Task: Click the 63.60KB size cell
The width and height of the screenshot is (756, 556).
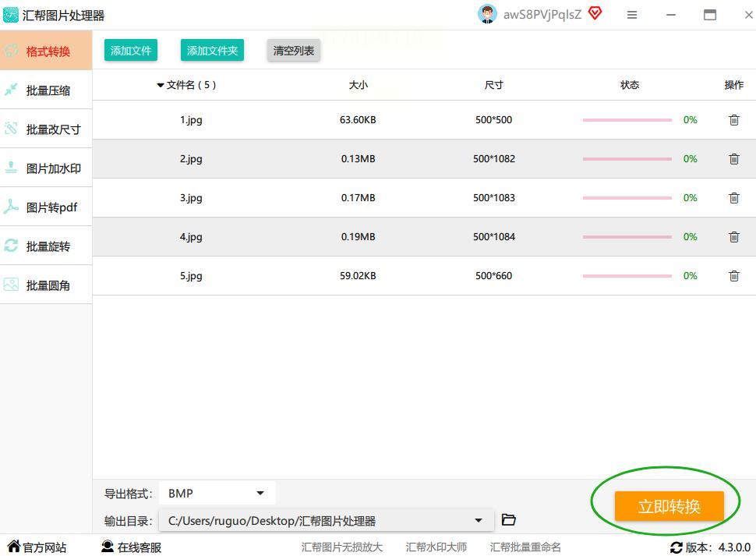Action: 358,119
